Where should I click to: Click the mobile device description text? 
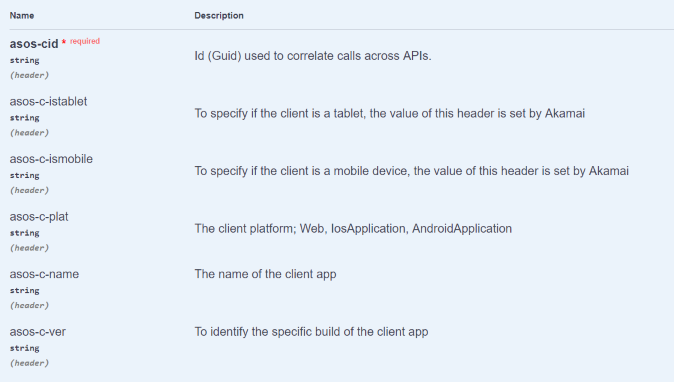pyautogui.click(x=412, y=171)
